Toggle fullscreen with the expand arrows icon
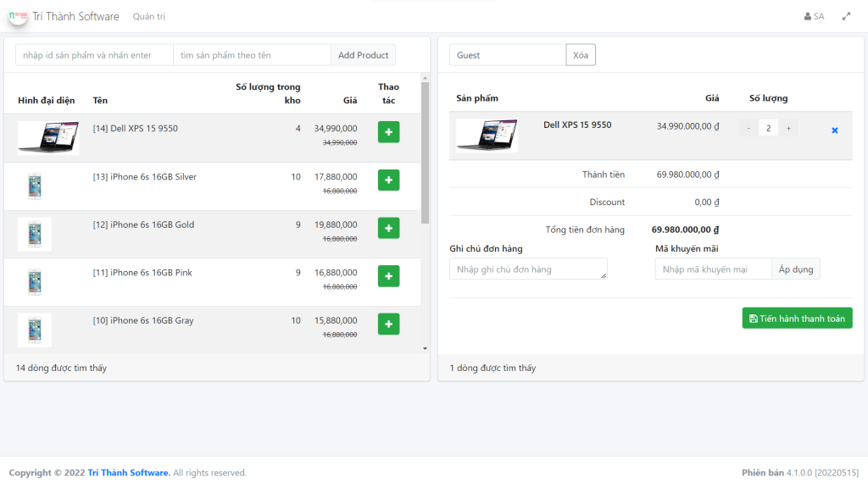 [847, 17]
